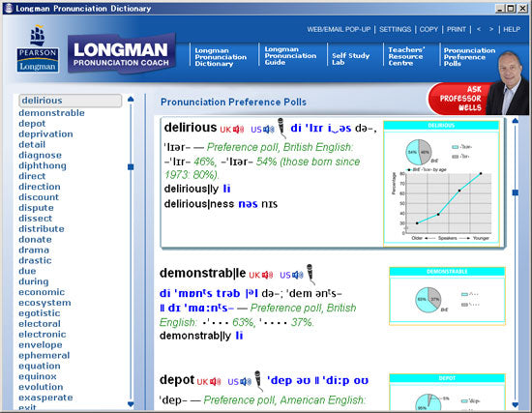
Task: Play US audio for depot
Action: (240, 381)
